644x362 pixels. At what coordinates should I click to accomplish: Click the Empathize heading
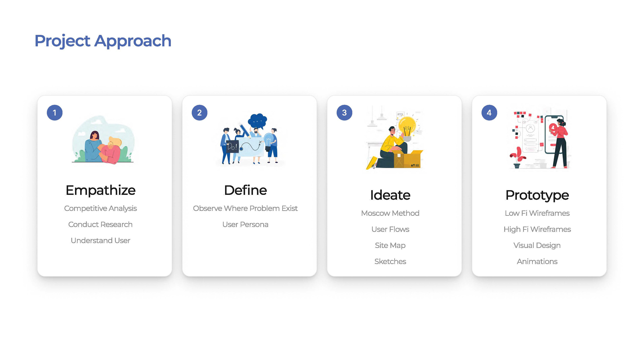click(100, 190)
